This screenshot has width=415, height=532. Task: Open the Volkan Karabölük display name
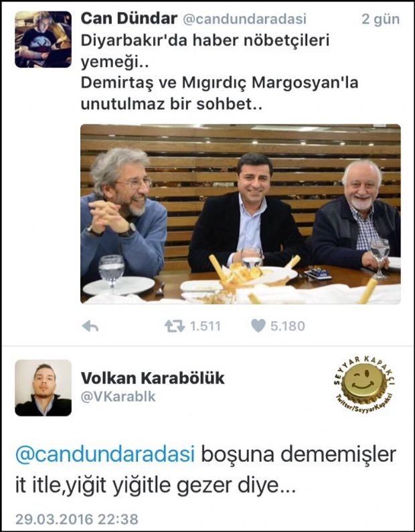coord(153,378)
